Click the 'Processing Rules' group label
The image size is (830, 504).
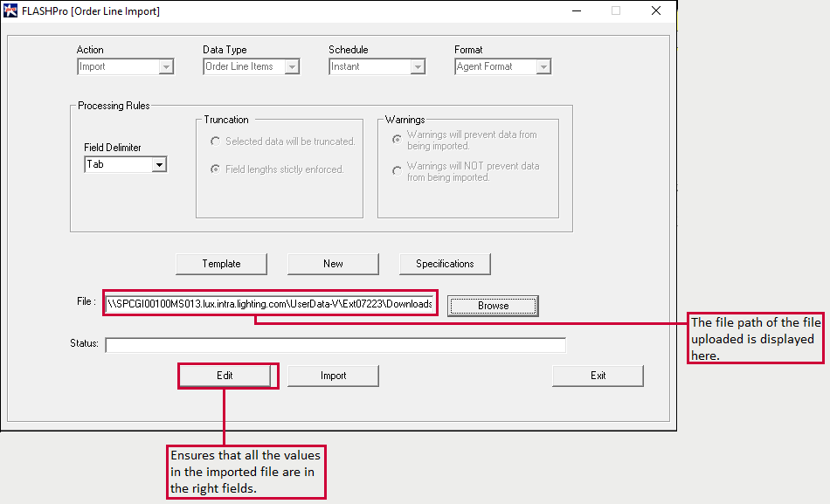click(x=114, y=106)
